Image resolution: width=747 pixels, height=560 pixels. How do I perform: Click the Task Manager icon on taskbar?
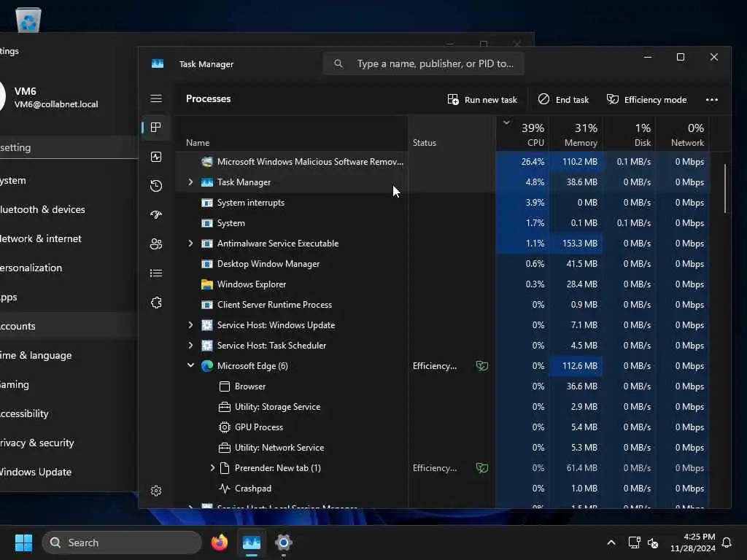tap(252, 542)
